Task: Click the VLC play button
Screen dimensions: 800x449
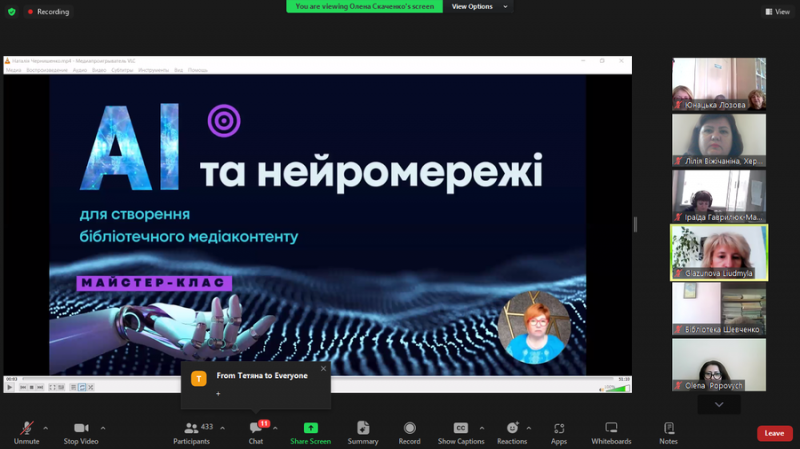Action: coord(10,387)
